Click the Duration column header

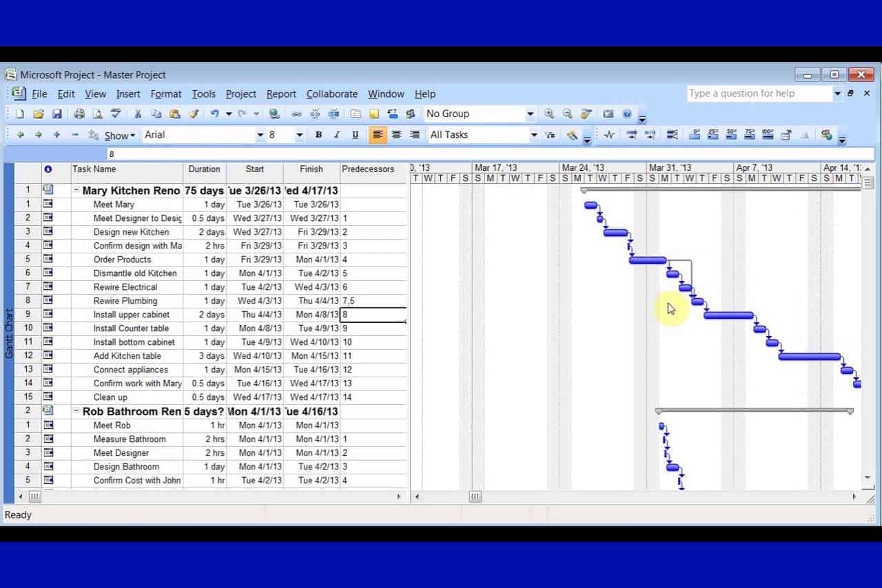[x=205, y=172]
